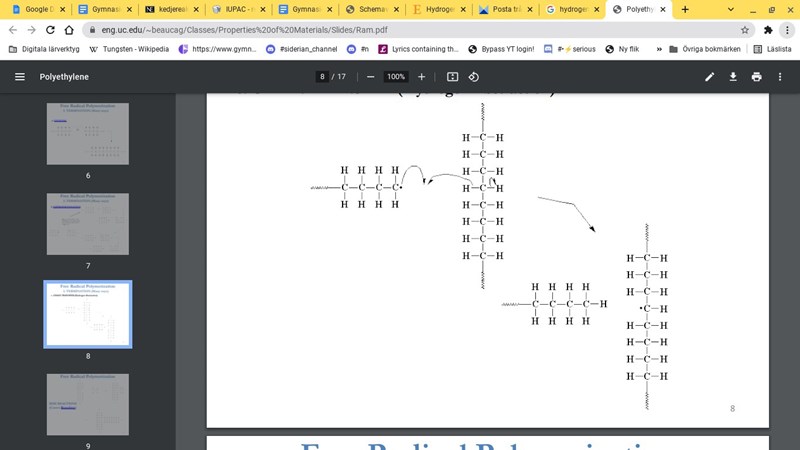800x450 pixels.
Task: Download the PDF file
Action: [733, 77]
